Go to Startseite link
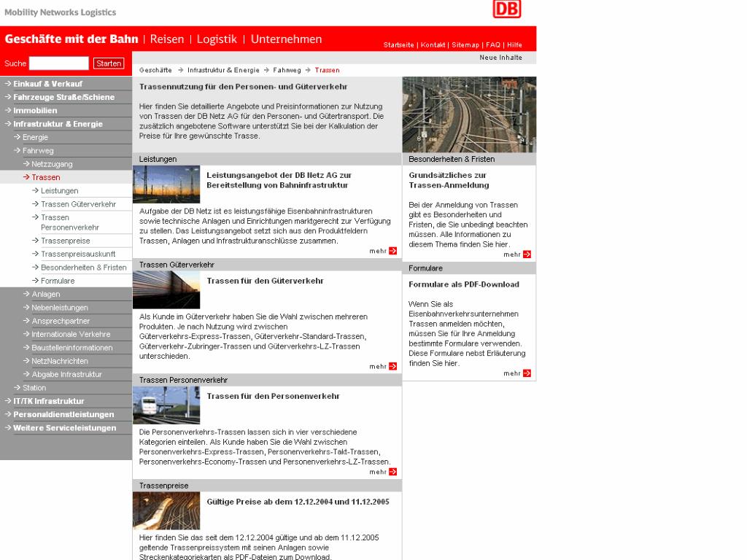The height and width of the screenshot is (560, 747). tap(399, 44)
